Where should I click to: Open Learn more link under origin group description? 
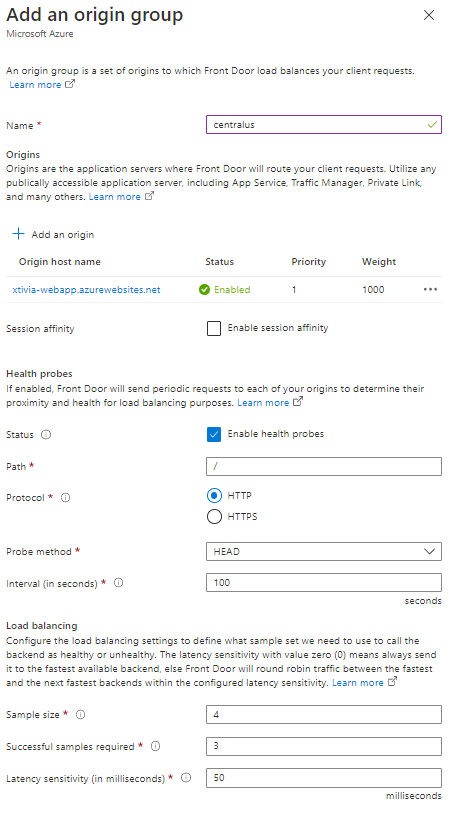(x=35, y=84)
